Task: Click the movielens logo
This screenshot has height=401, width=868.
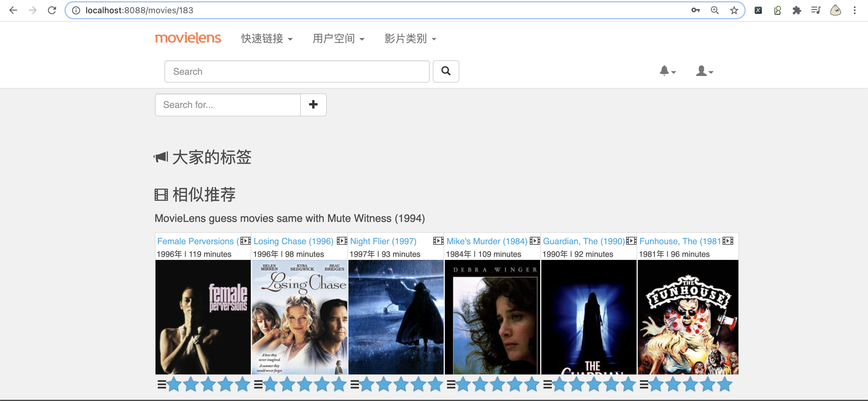Action: pos(188,38)
